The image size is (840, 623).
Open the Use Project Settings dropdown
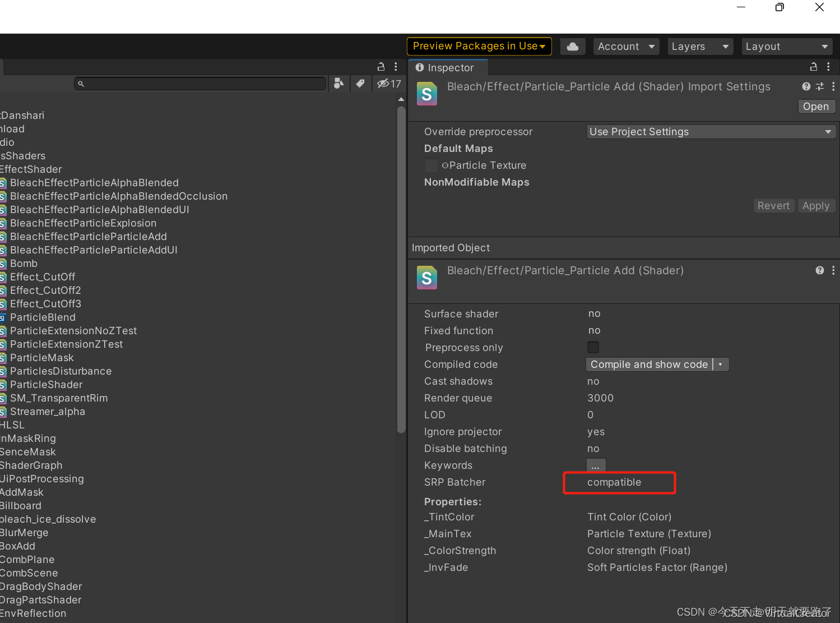710,131
